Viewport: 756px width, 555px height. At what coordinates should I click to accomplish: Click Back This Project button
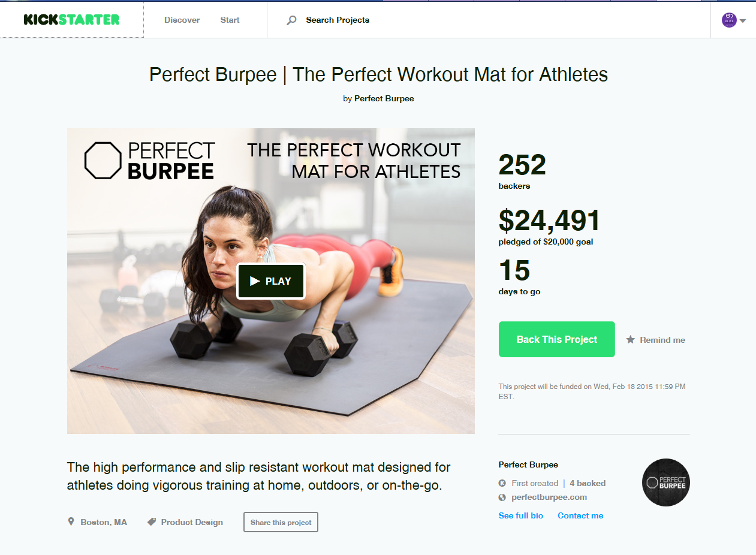557,339
